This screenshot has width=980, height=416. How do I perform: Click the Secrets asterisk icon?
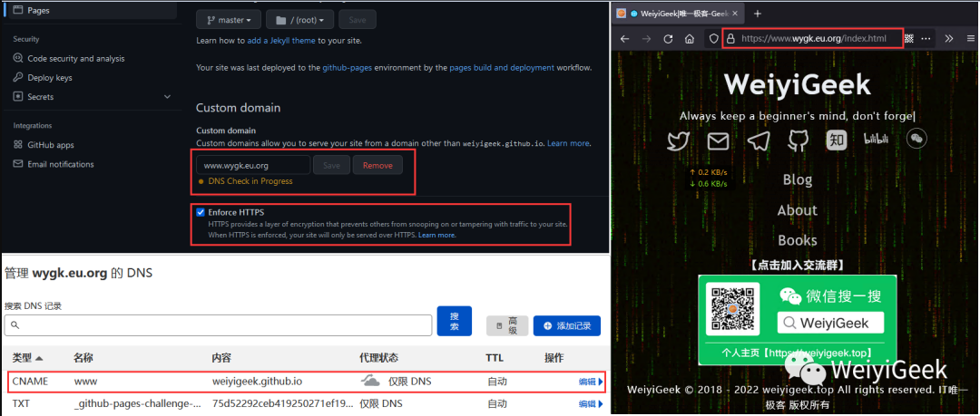pos(17,97)
